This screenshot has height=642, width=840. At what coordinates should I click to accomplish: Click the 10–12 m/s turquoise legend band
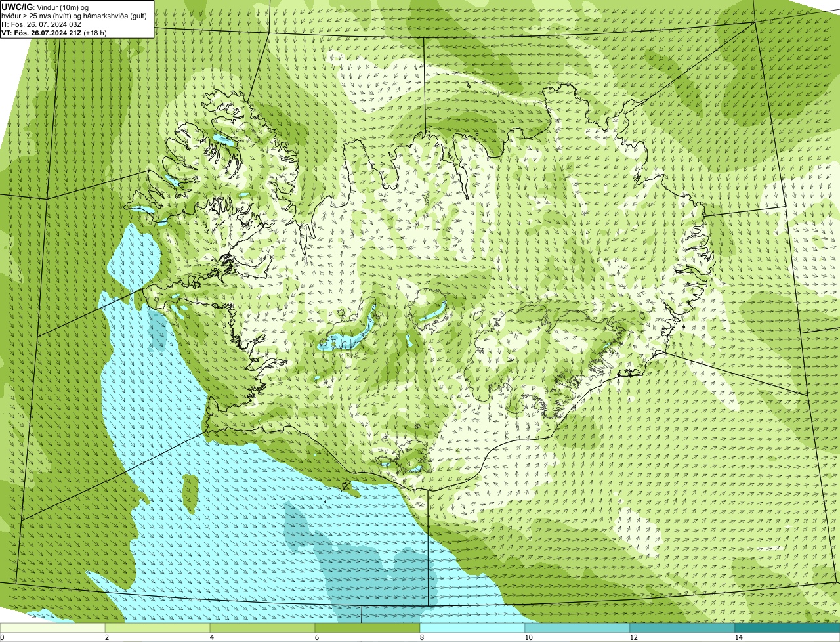[x=577, y=628]
